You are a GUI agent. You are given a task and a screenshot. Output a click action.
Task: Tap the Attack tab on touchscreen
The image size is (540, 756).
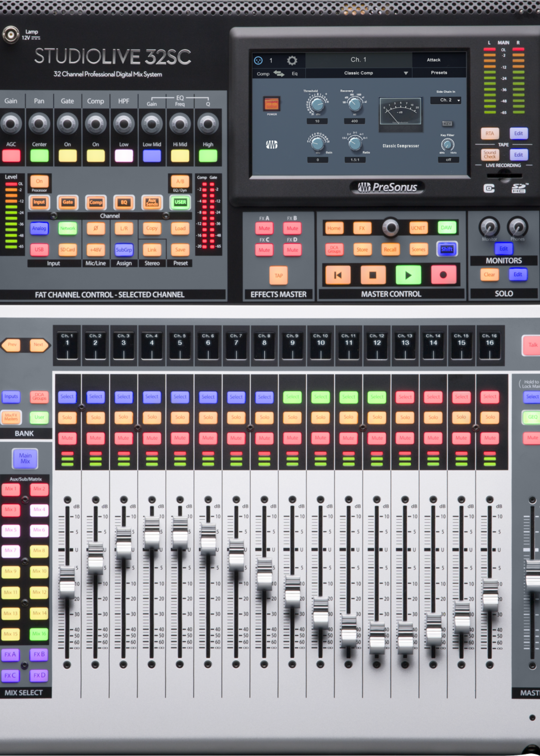433,60
